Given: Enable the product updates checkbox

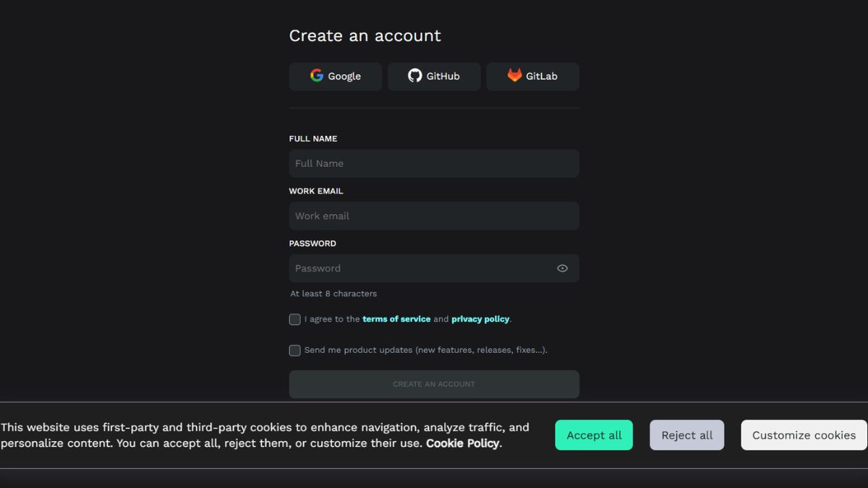Looking at the screenshot, I should [294, 351].
